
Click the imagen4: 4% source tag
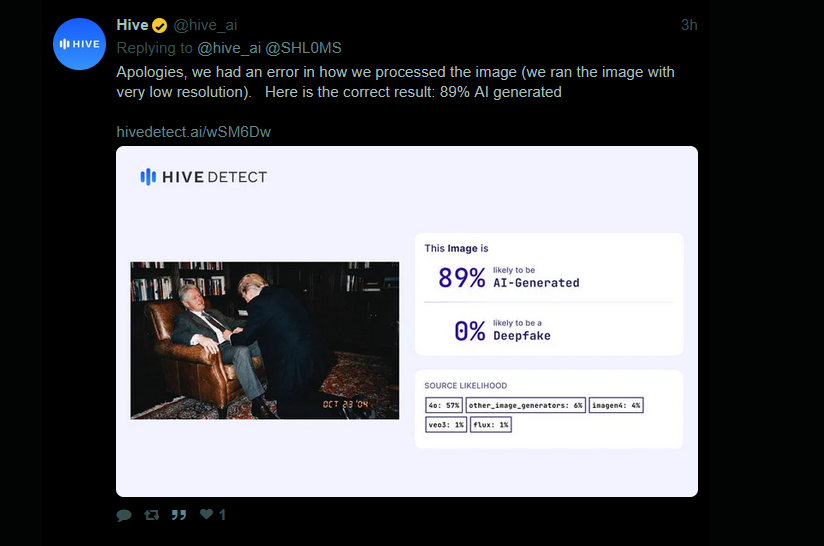pos(616,405)
